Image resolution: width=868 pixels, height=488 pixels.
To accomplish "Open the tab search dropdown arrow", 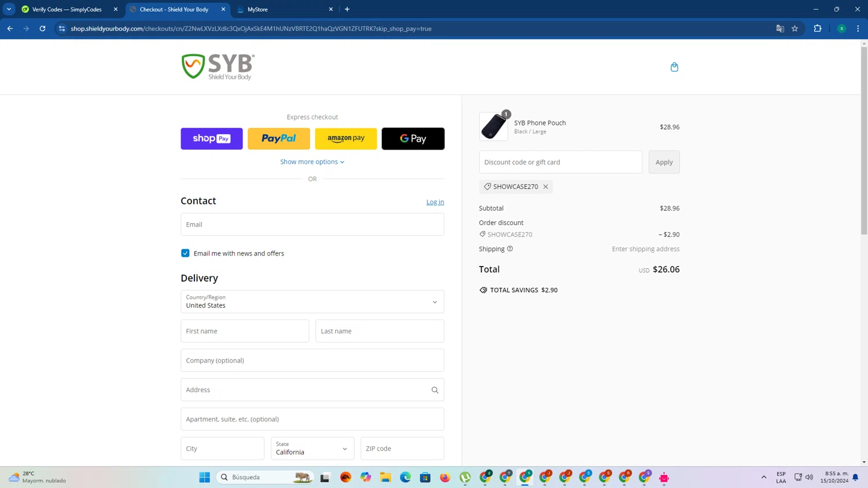I will click(x=9, y=9).
